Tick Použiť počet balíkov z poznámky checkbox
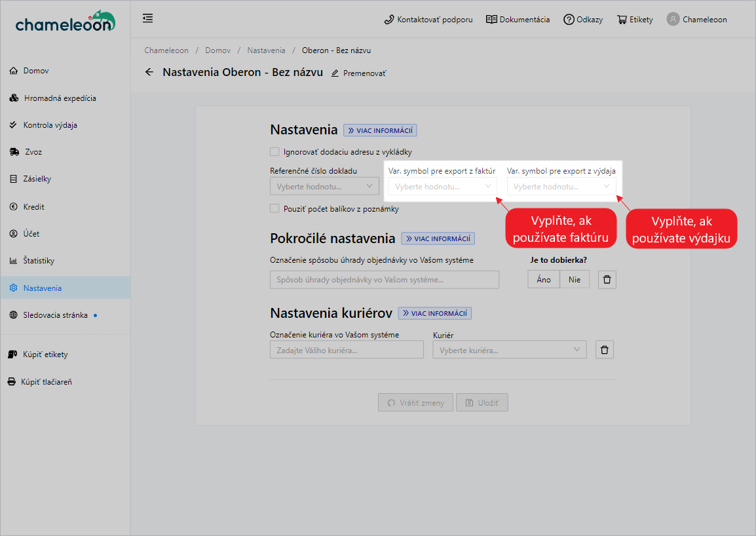Image resolution: width=756 pixels, height=536 pixels. pyautogui.click(x=274, y=208)
